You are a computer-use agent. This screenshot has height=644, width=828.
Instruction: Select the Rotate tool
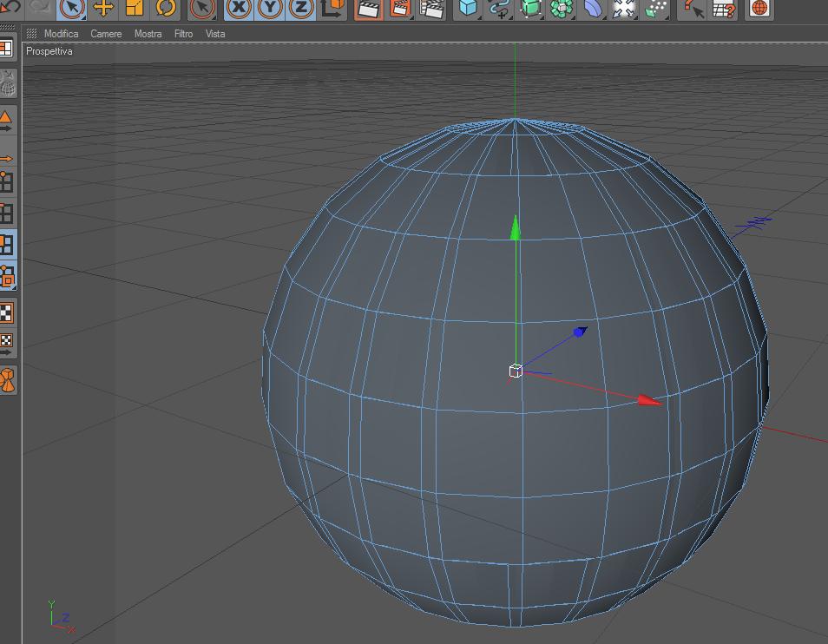(x=166, y=9)
